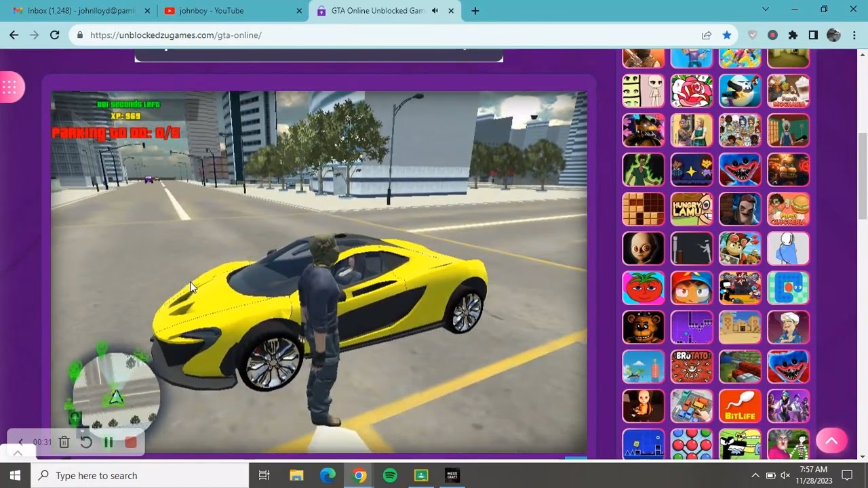Image resolution: width=868 pixels, height=488 pixels.
Task: Click the pink scroll-to-top arrow button
Action: [x=831, y=441]
